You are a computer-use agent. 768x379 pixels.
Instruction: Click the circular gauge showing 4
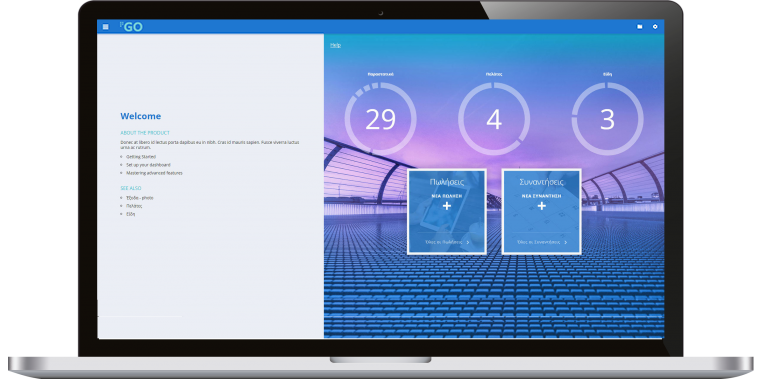[494, 119]
